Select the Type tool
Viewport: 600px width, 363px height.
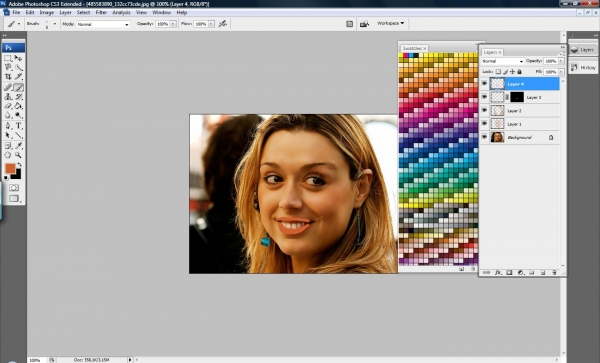(x=18, y=126)
